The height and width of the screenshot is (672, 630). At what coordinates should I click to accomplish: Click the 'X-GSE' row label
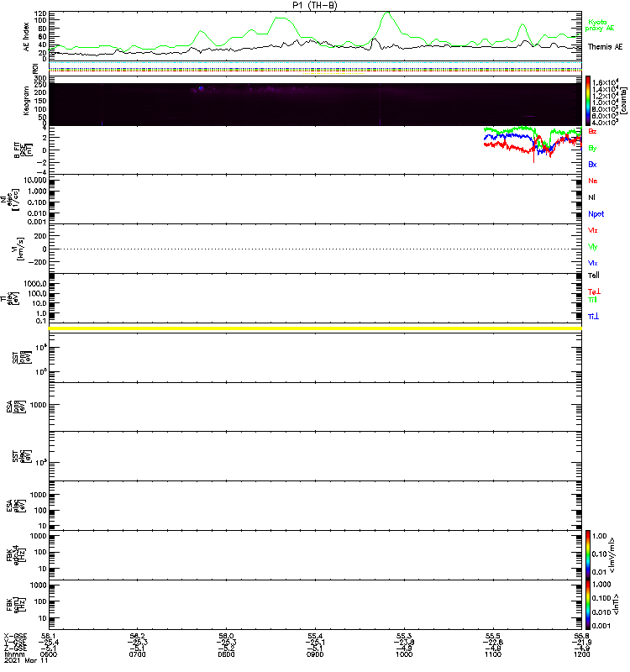(x=15, y=636)
